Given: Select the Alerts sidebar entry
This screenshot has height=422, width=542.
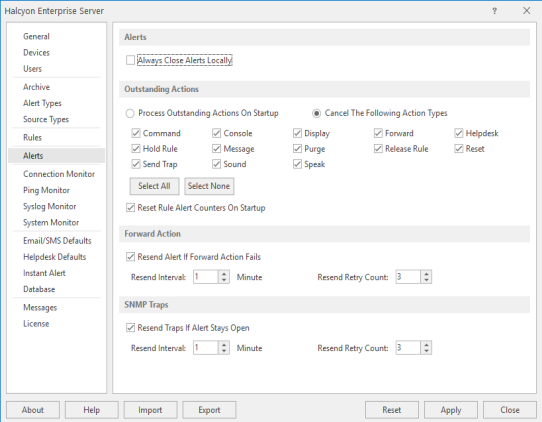Looking at the screenshot, I should (x=57, y=156).
